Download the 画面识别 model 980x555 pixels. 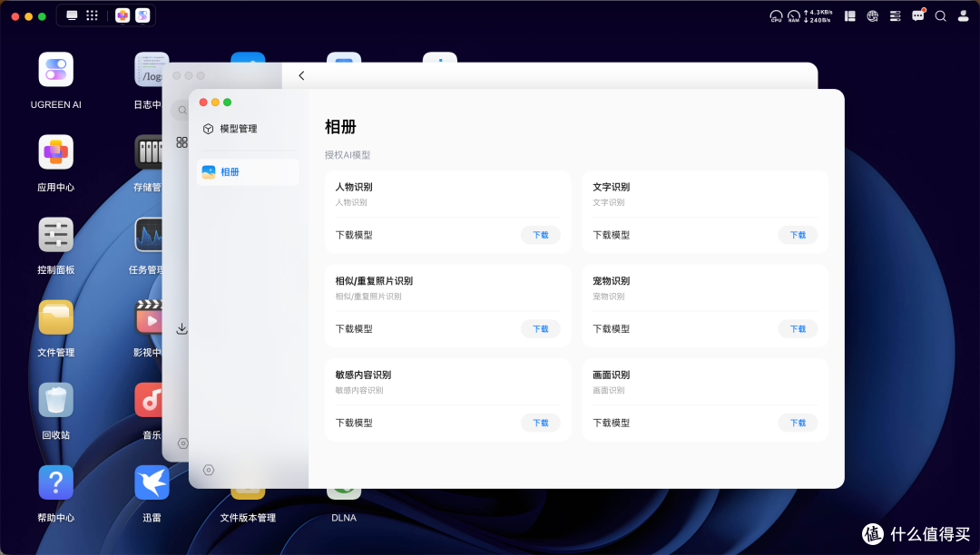(799, 423)
